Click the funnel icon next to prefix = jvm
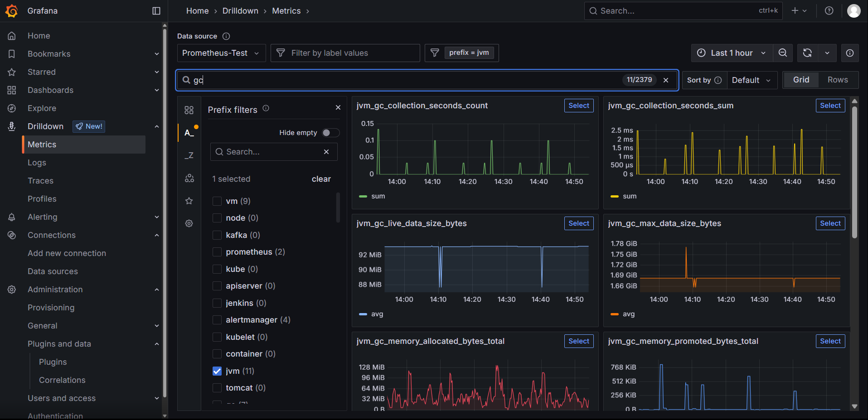This screenshot has width=868, height=420. click(x=435, y=53)
